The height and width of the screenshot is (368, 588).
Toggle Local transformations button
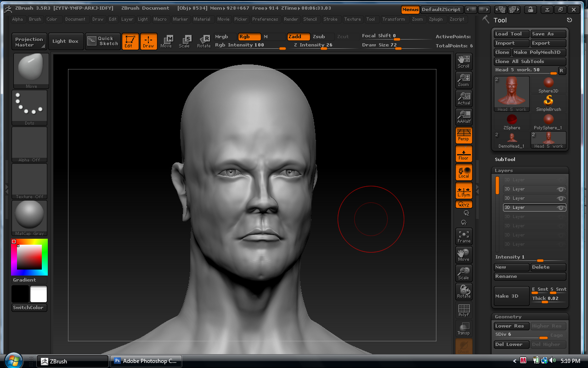pos(464,172)
